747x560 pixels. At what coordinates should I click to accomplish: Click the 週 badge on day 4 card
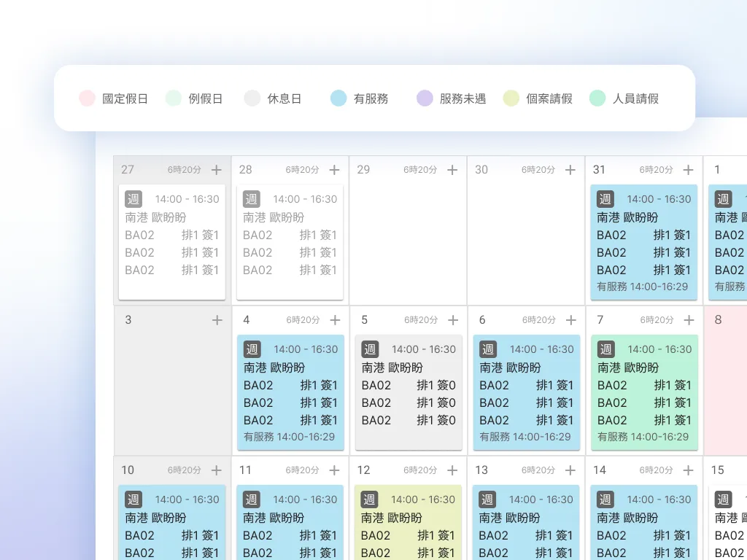pyautogui.click(x=252, y=349)
